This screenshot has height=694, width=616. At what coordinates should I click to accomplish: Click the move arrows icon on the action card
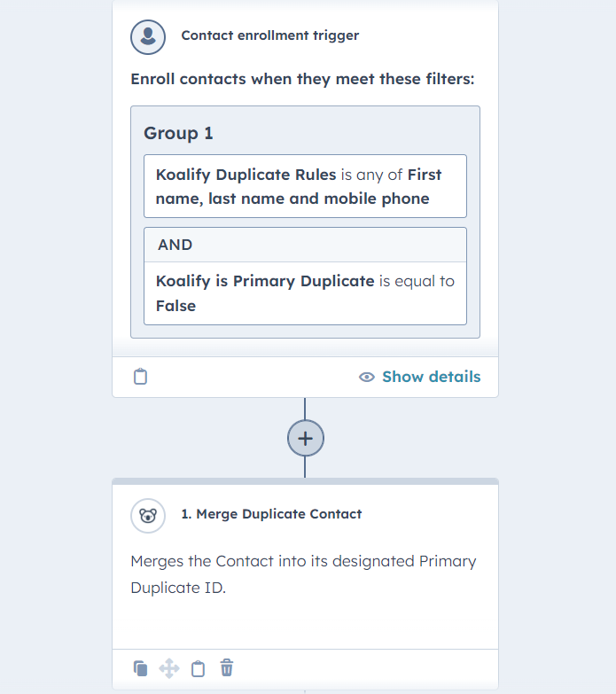(168, 668)
